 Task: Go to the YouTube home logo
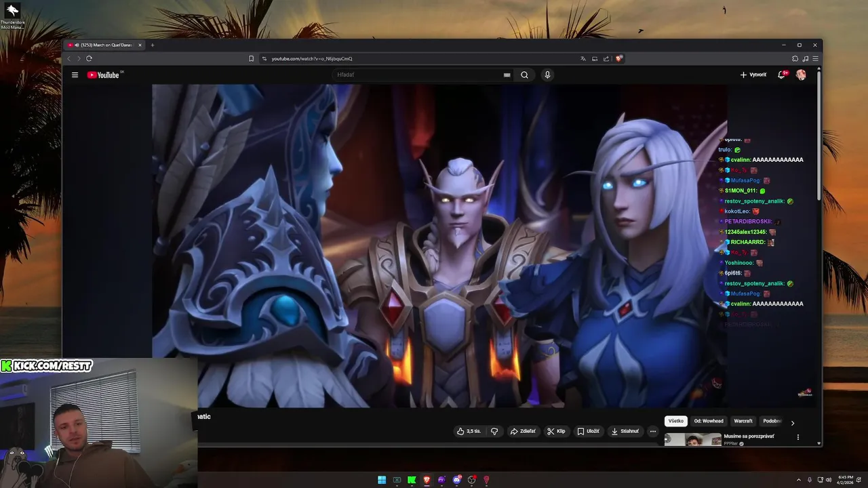[x=103, y=75]
